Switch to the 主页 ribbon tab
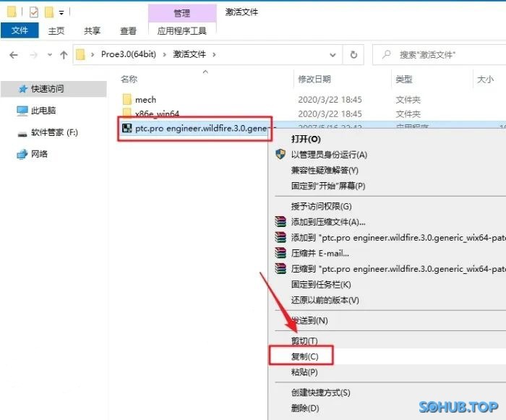Screen dimensions: 506x420 pyautogui.click(x=56, y=30)
